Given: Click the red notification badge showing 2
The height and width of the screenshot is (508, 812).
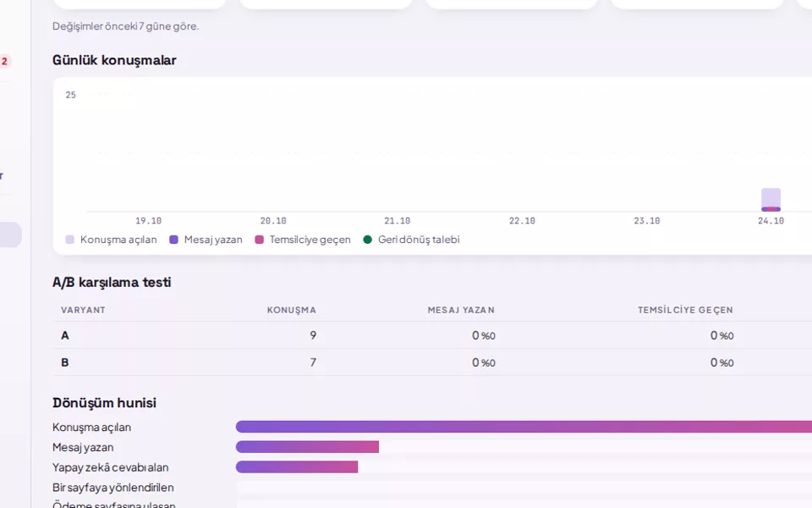Looking at the screenshot, I should pyautogui.click(x=5, y=61).
